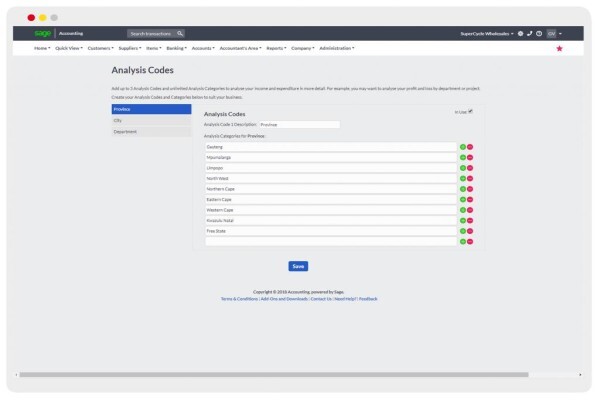
Task: Click green add icon on Western Cape row
Action: click(x=463, y=210)
